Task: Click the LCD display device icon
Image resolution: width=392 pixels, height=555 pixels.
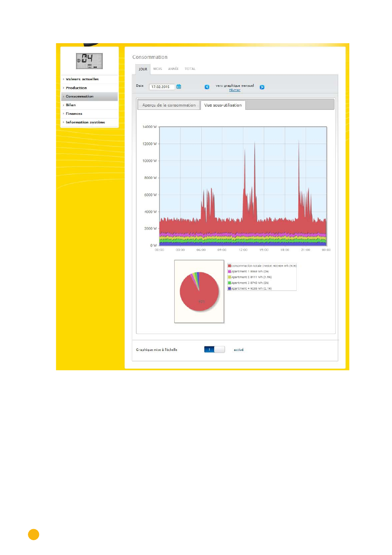Action: click(89, 61)
